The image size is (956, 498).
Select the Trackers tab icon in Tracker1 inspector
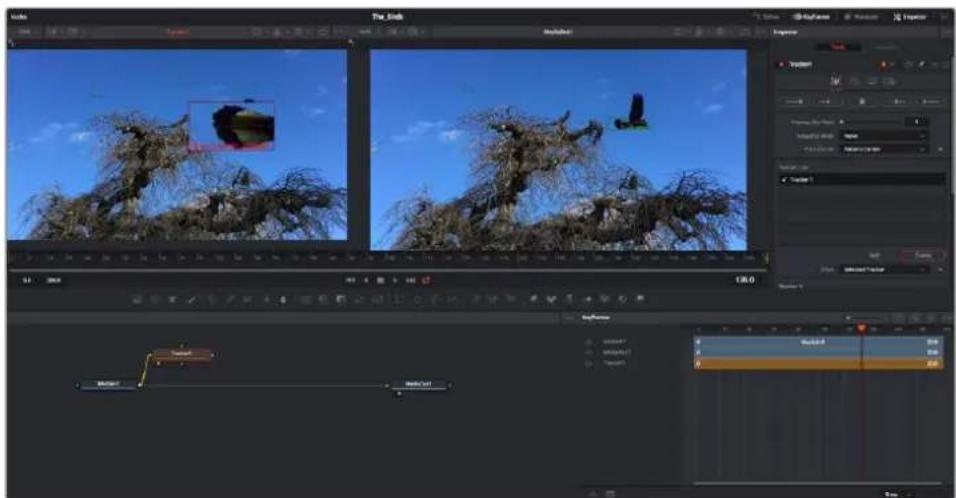coord(836,81)
